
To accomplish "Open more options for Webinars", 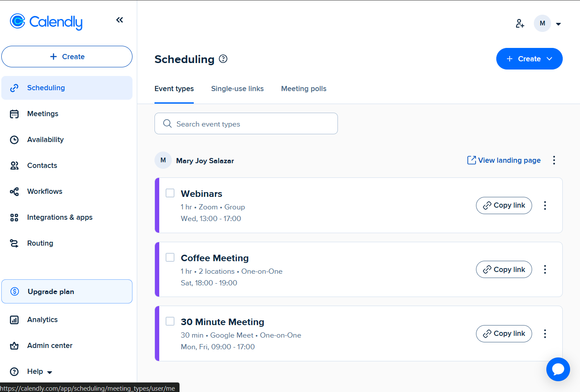I will (545, 205).
